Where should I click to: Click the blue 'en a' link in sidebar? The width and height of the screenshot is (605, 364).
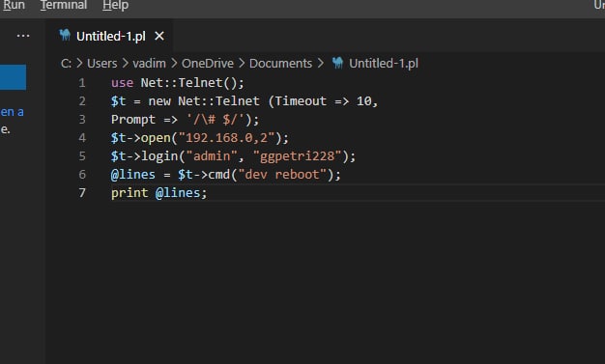[12, 112]
